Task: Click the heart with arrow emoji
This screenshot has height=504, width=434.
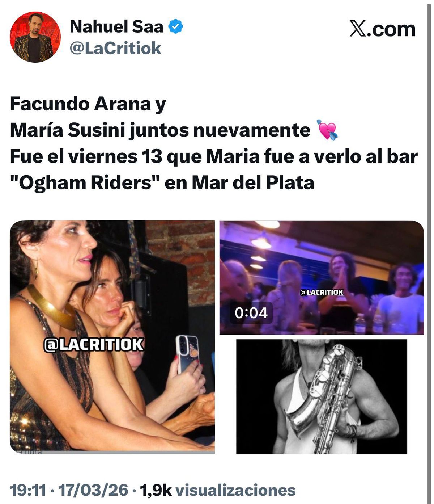Action: click(x=327, y=130)
